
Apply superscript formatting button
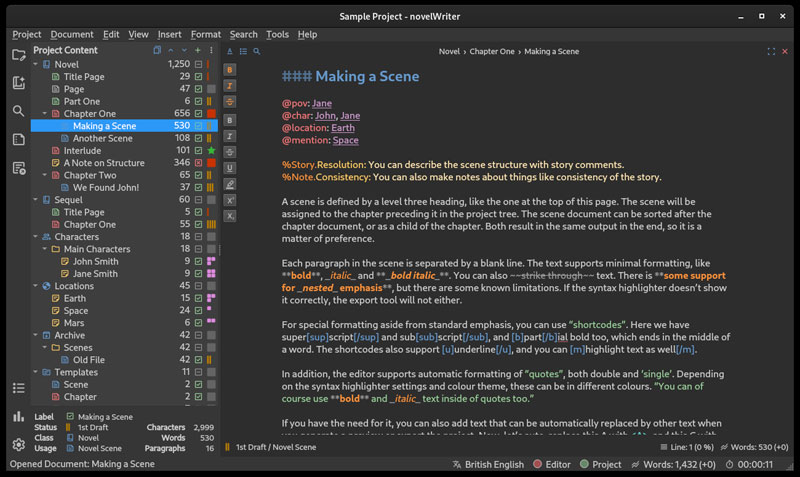[x=230, y=200]
